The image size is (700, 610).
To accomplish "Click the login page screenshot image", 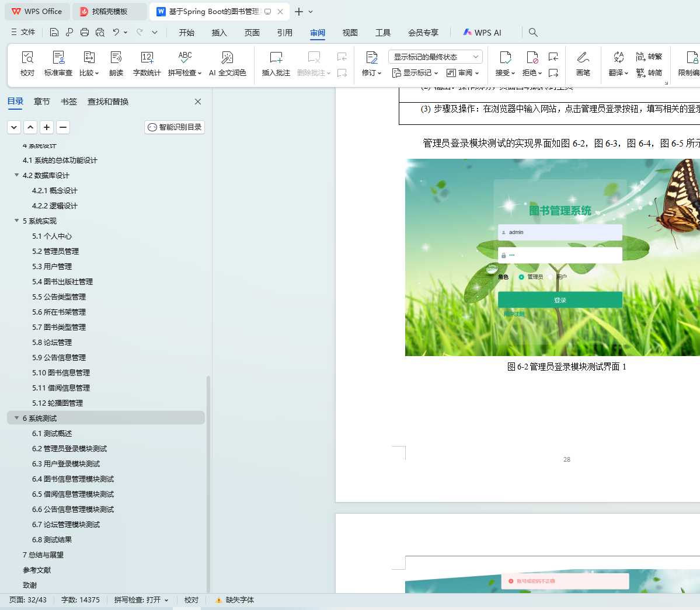I will pyautogui.click(x=553, y=257).
